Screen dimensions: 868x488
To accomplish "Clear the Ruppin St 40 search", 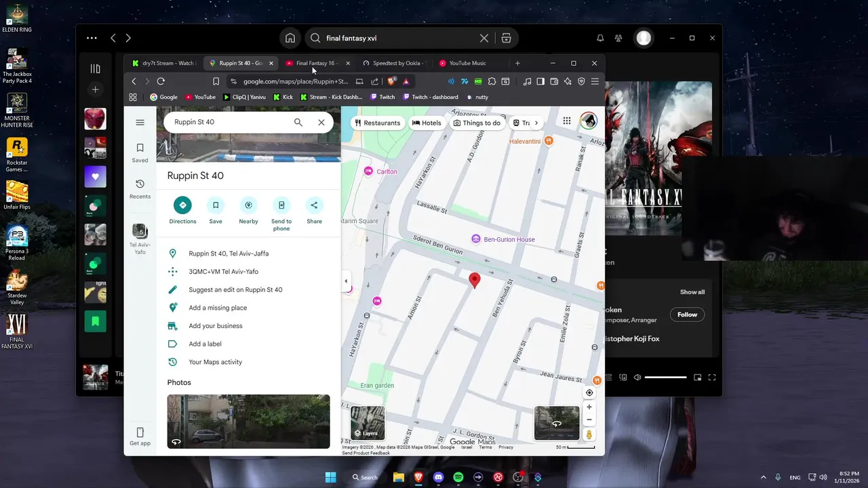I will coord(321,123).
